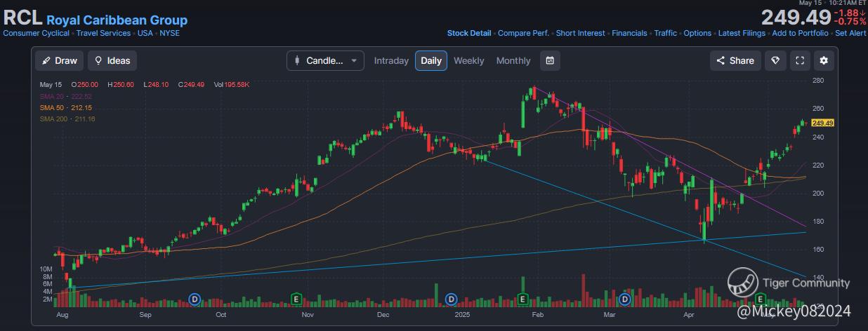This screenshot has height=331, width=868.
Task: Open the Traffic link
Action: [666, 33]
